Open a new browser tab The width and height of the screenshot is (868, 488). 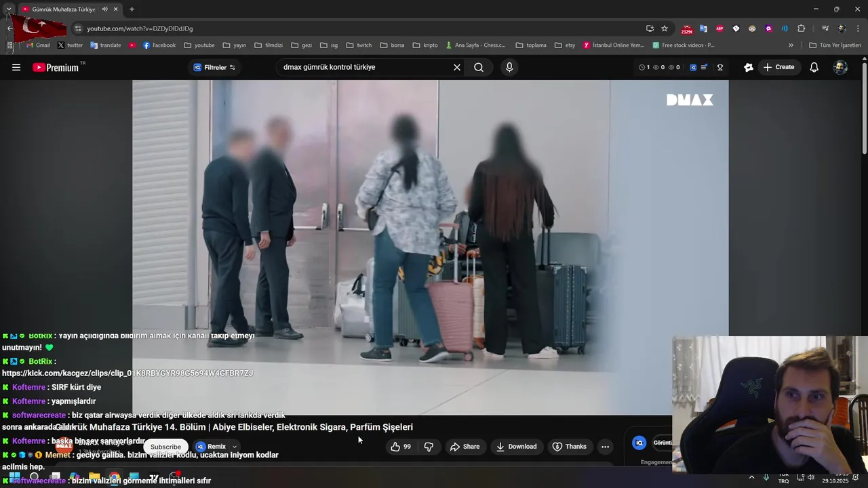[132, 9]
